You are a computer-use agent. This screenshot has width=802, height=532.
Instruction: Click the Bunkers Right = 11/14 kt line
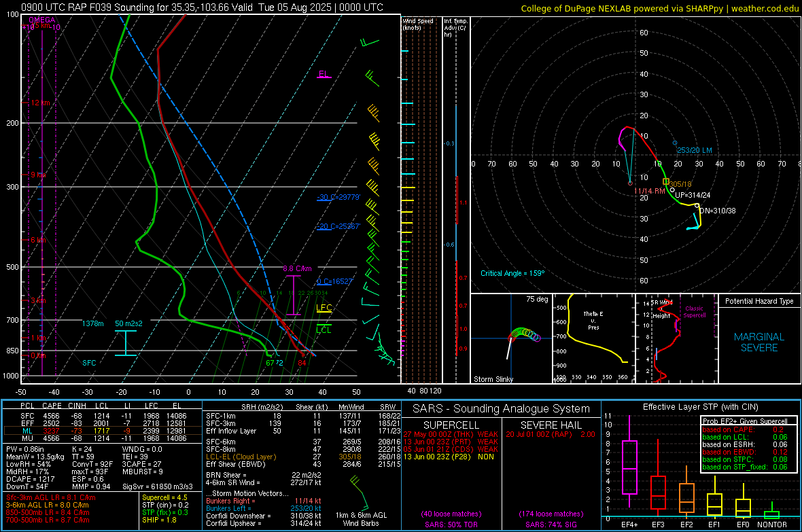coord(264,501)
